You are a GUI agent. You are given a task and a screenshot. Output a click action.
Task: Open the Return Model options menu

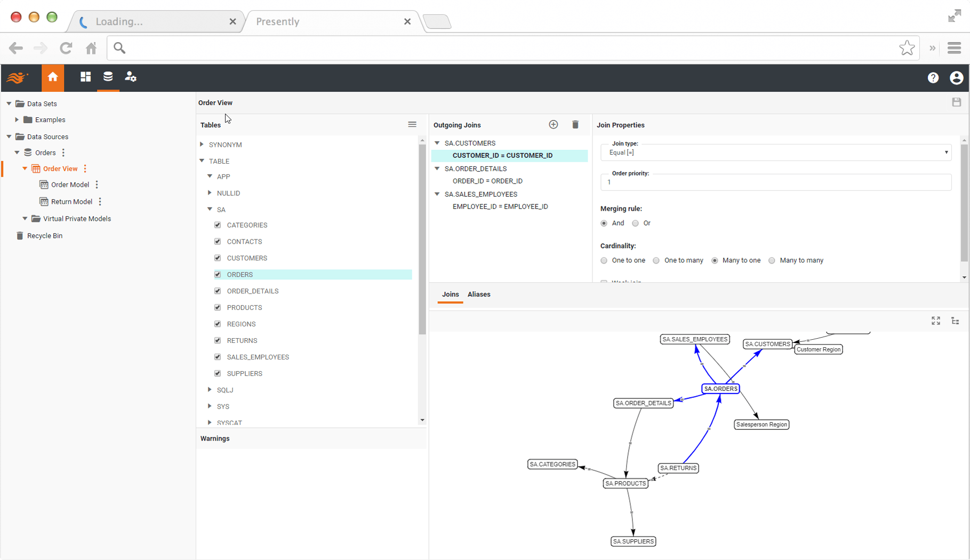(100, 202)
